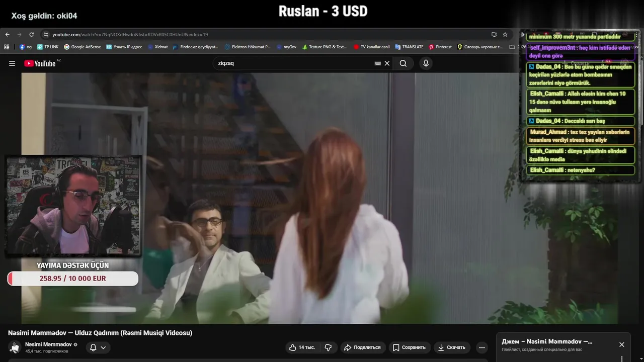This screenshot has width=644, height=362.
Task: Click the webcam overlay of the streamer
Action: click(x=73, y=206)
